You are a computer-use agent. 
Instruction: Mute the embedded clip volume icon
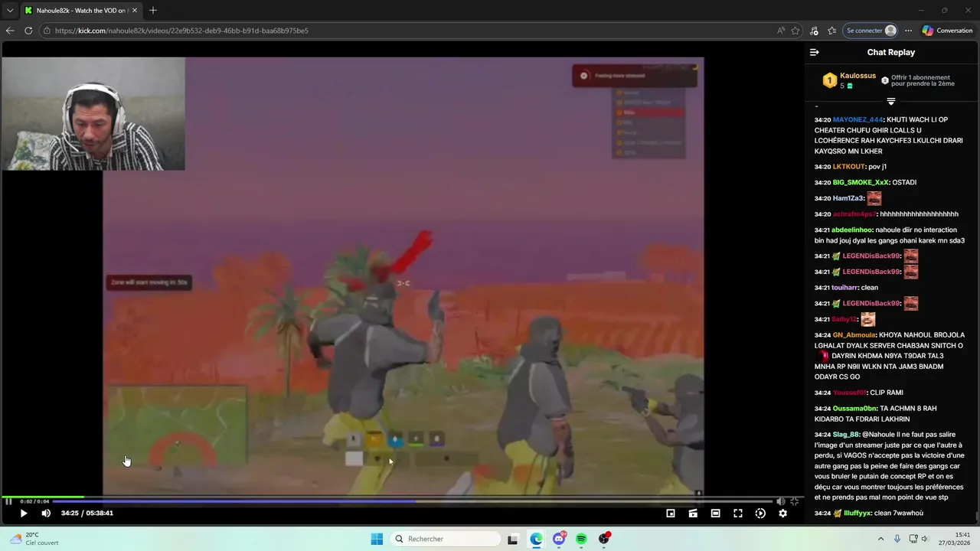[x=781, y=501]
